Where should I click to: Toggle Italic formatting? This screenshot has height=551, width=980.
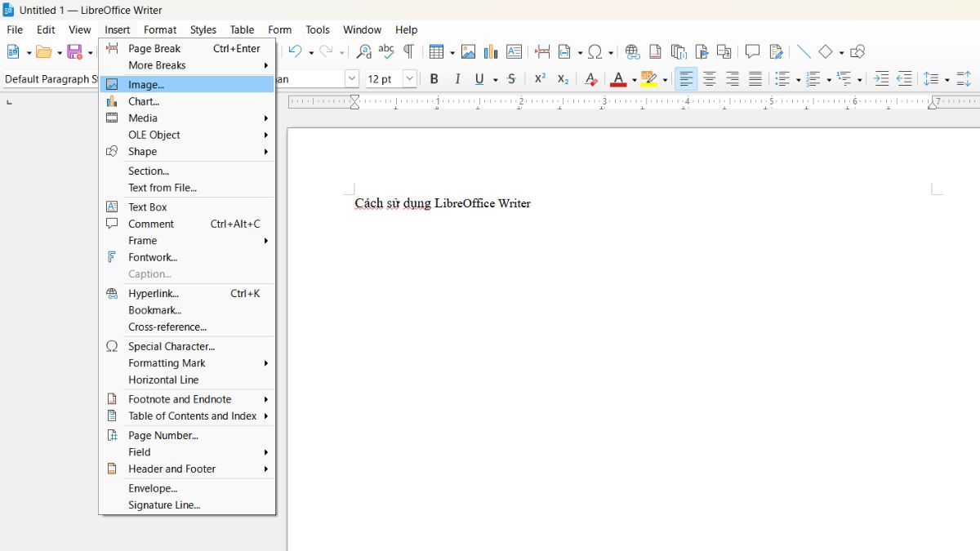click(457, 79)
